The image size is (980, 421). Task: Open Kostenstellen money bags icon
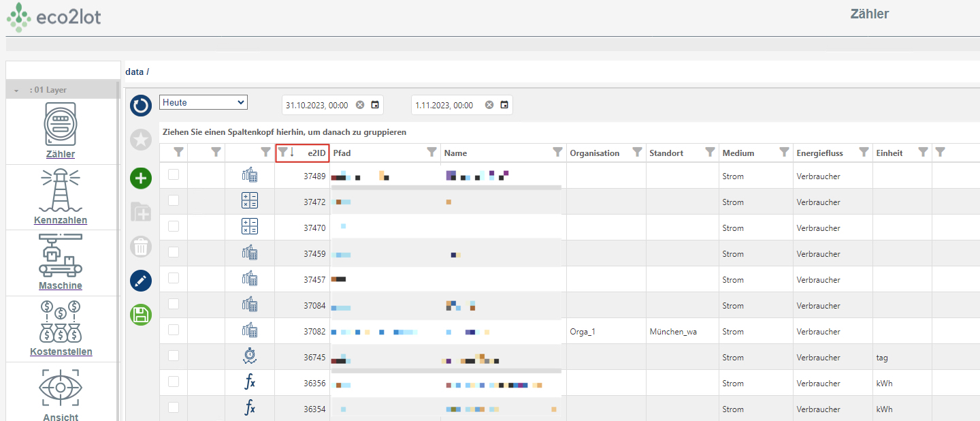(61, 323)
